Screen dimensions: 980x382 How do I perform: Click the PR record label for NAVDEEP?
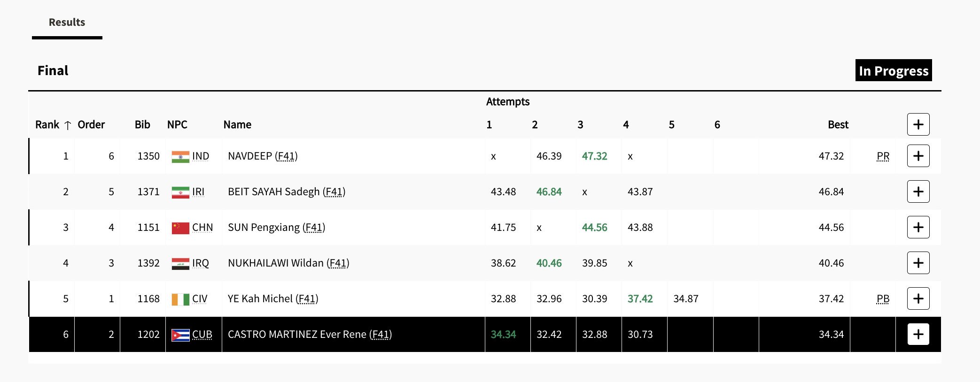(x=883, y=156)
